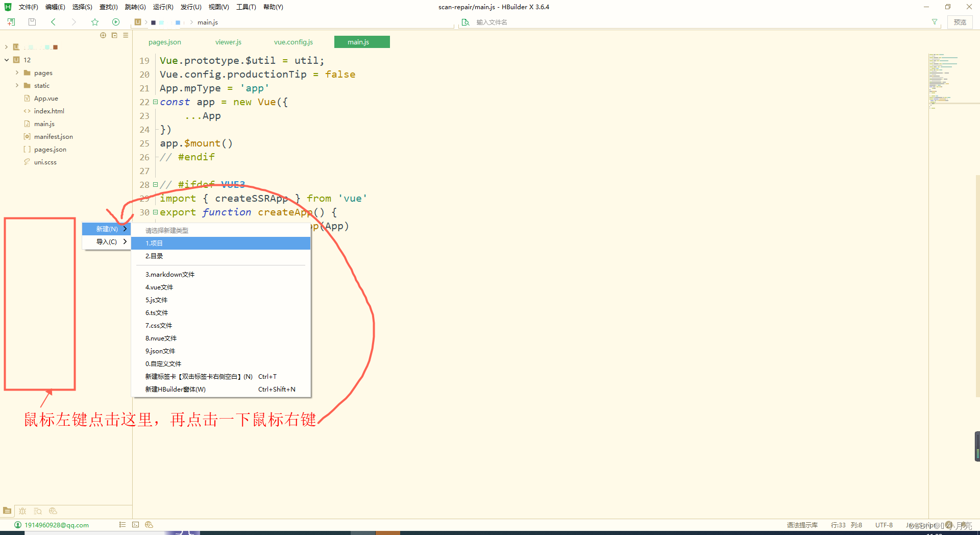Select 8.nvue文件 option
Screen dimensions: 980x535
click(x=221, y=338)
